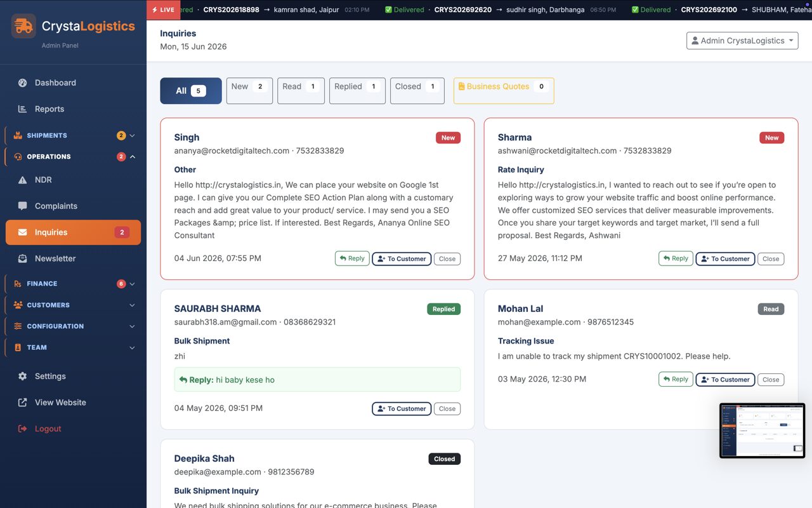Convert Mohan Lal To Customer

pyautogui.click(x=725, y=380)
